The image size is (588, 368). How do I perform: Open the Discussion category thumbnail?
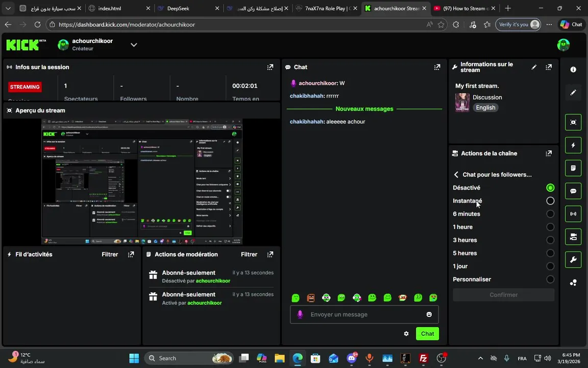462,103
